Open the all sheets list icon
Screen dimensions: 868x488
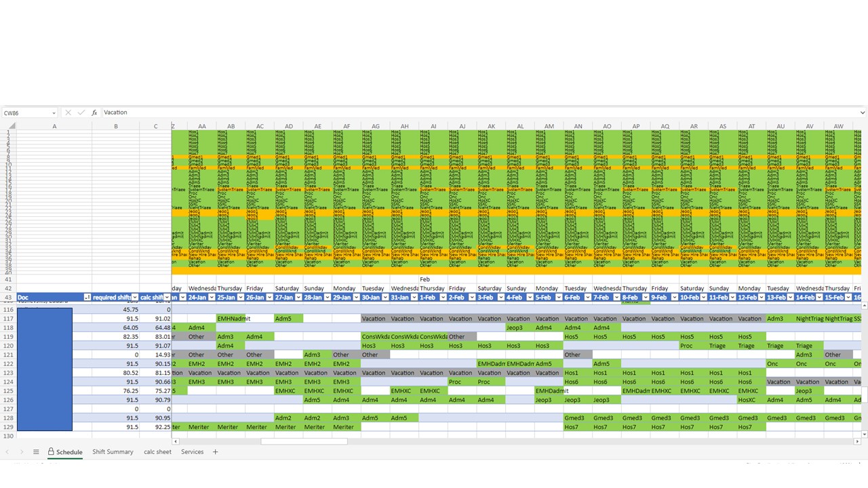point(36,452)
